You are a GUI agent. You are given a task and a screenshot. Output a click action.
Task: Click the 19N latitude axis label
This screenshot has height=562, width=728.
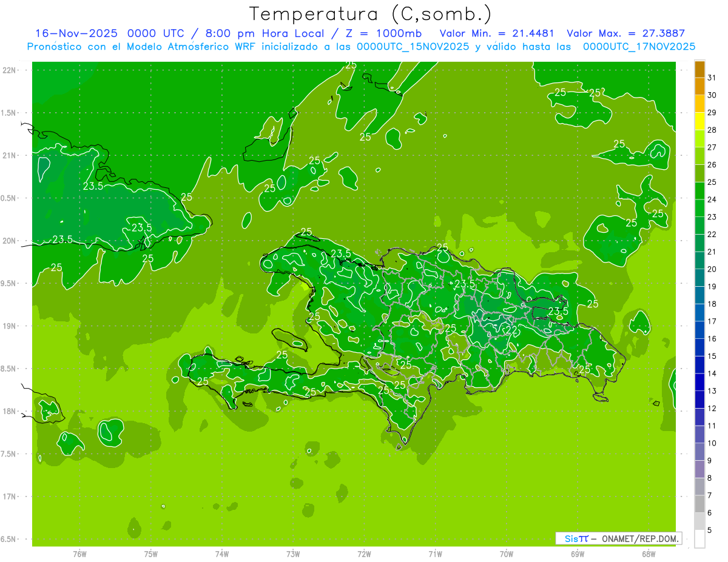9,326
